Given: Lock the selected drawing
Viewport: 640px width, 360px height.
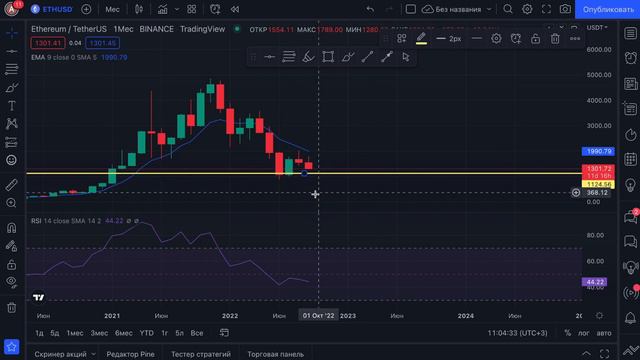Looking at the screenshot, I should coord(535,38).
